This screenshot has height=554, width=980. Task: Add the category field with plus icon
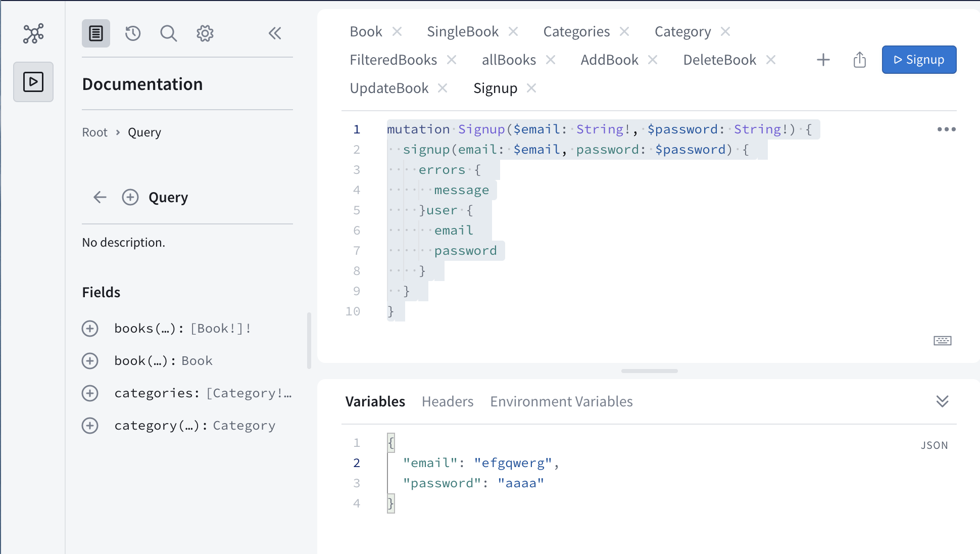click(x=90, y=426)
